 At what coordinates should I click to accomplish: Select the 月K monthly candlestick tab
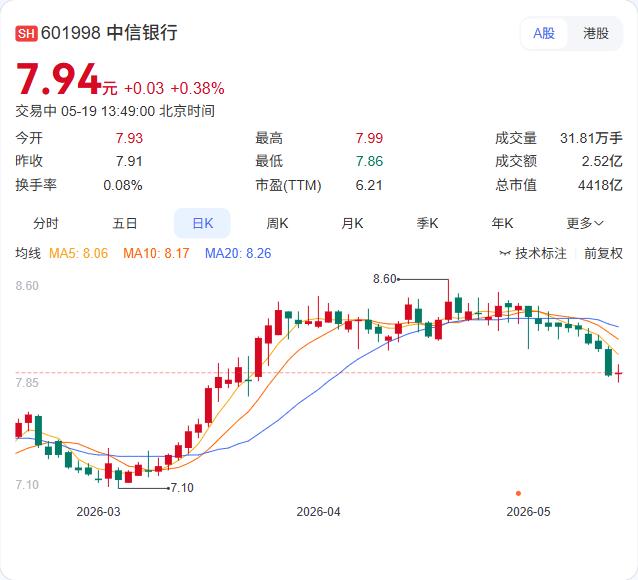(352, 223)
